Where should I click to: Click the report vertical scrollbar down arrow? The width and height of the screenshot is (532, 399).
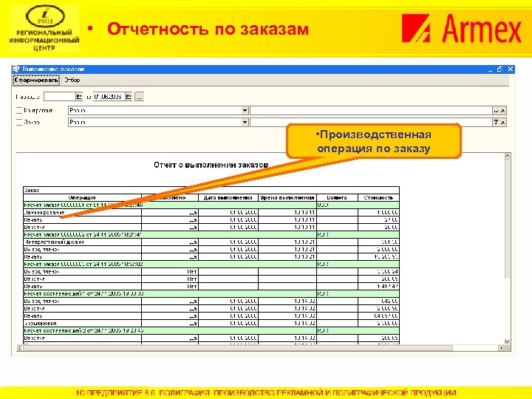pos(507,341)
